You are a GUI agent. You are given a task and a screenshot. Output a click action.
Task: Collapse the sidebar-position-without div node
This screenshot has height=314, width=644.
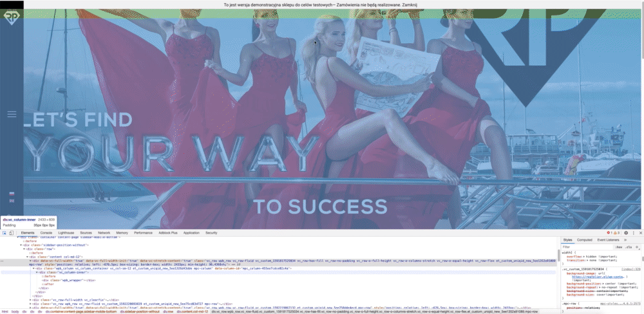[21, 245]
